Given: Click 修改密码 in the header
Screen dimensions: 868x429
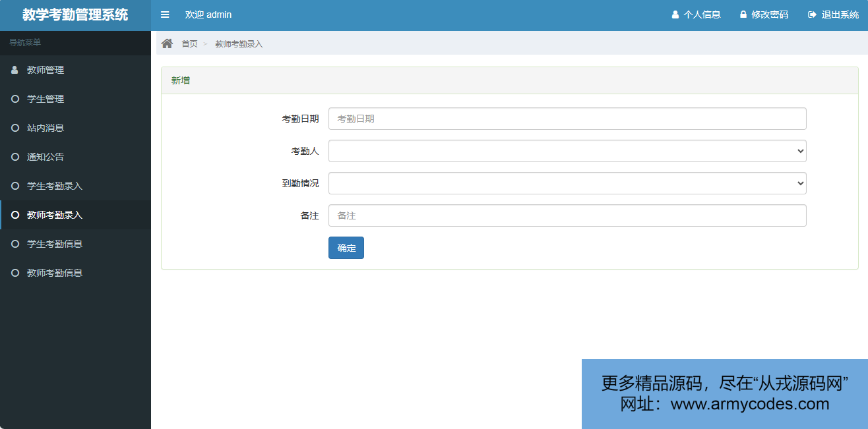Looking at the screenshot, I should [x=764, y=14].
